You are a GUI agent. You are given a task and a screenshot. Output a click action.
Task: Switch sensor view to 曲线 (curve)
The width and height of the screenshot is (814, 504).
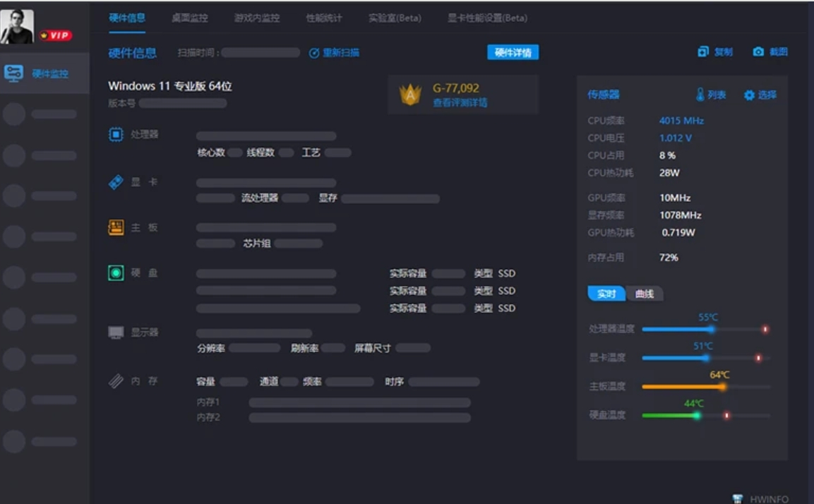[x=645, y=294]
